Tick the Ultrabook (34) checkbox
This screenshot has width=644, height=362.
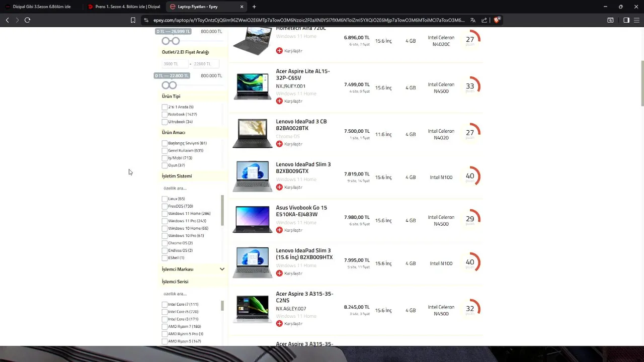pos(165,122)
